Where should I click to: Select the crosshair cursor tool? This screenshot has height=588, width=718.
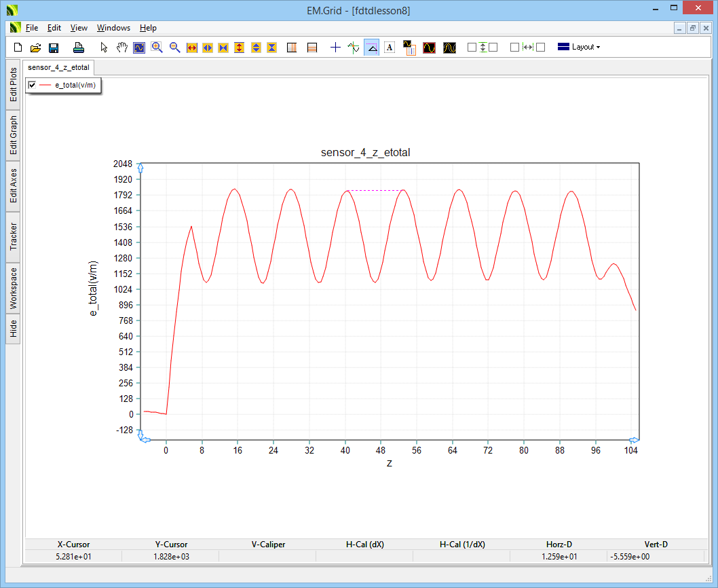[335, 48]
